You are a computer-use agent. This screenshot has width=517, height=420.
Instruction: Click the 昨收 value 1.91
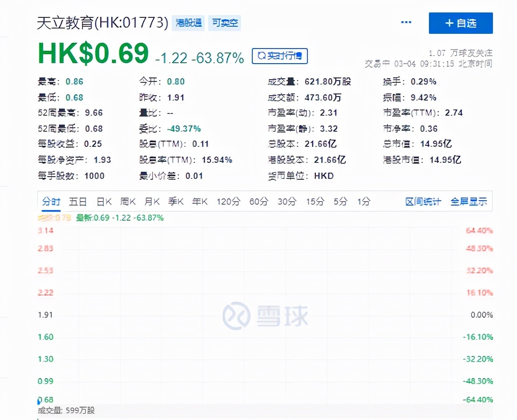[x=176, y=97]
